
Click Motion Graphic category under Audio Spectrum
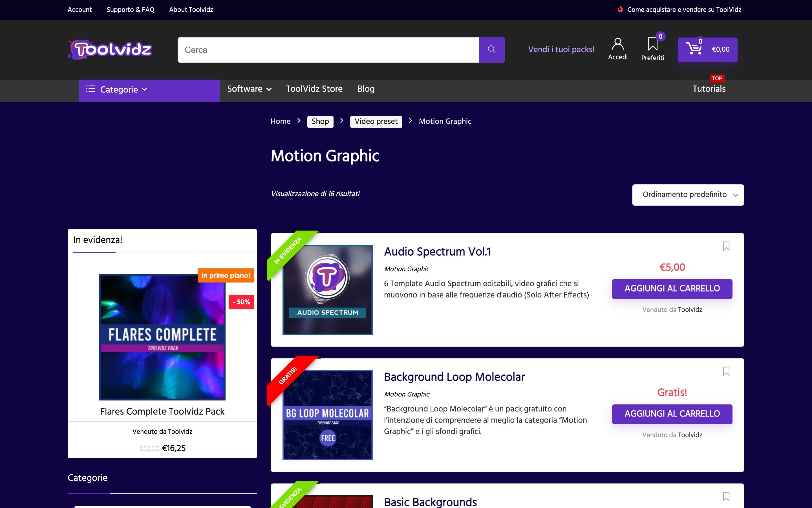(x=407, y=269)
